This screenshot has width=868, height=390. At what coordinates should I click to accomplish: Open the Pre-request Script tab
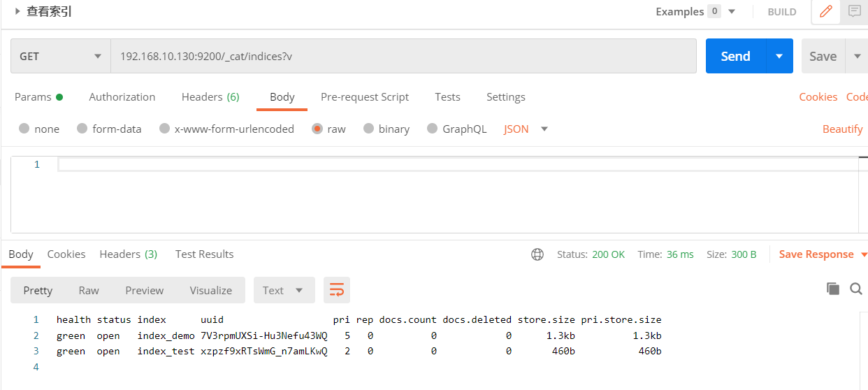click(x=365, y=97)
